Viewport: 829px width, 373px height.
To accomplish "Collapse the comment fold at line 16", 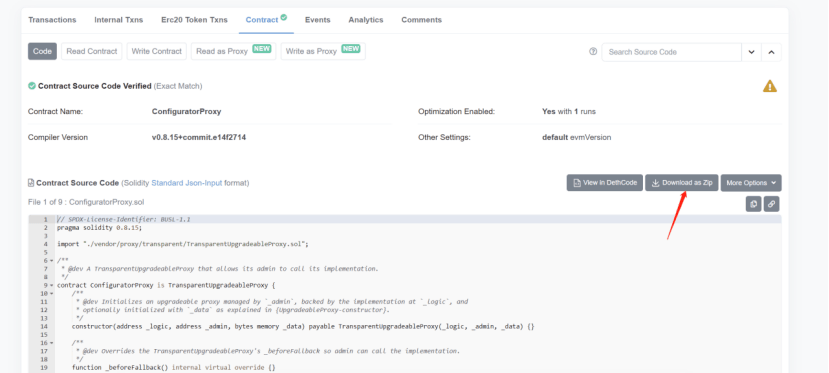I will coord(51,343).
